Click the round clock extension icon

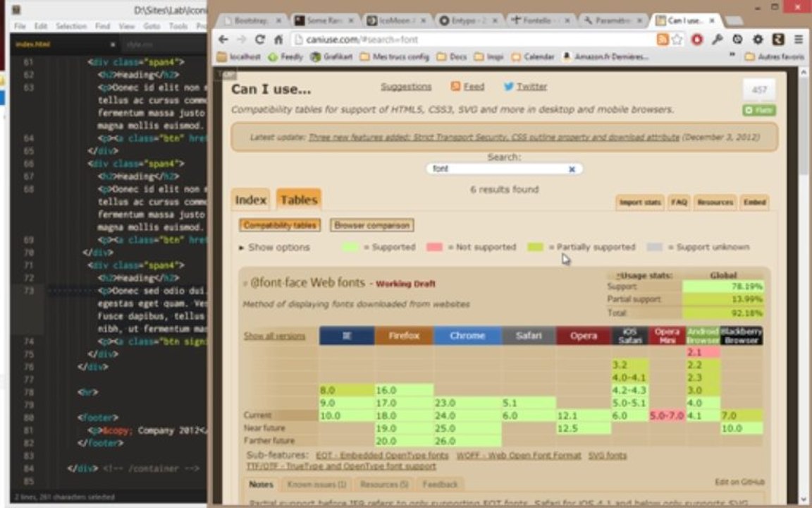(737, 40)
